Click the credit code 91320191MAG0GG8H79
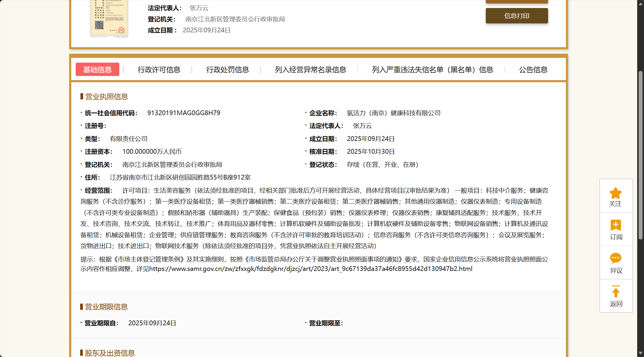The width and height of the screenshot is (644, 357). click(183, 113)
